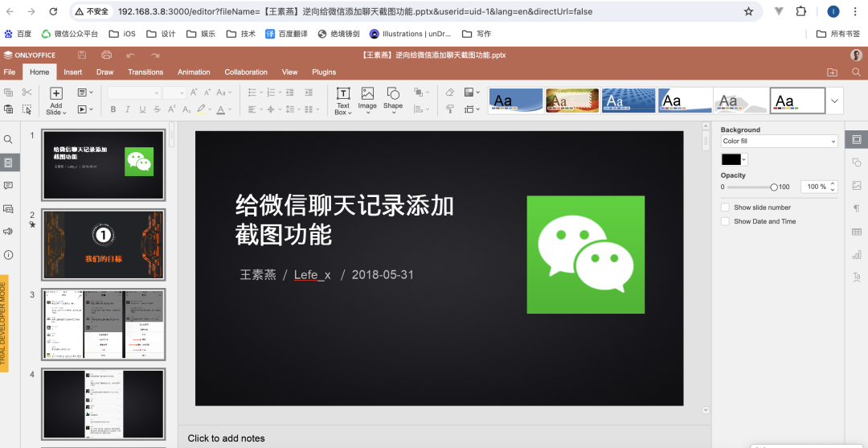Open Chart settings in right sidebar
The image size is (868, 448).
point(857,255)
